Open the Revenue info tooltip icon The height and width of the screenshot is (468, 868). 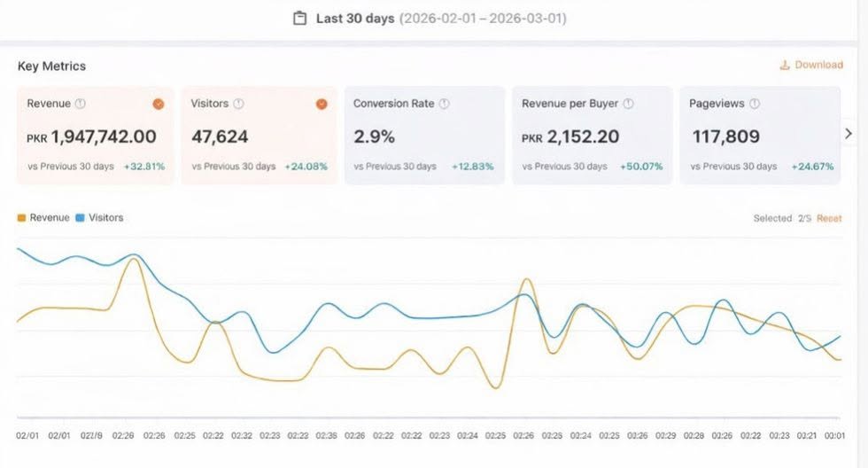(x=81, y=104)
